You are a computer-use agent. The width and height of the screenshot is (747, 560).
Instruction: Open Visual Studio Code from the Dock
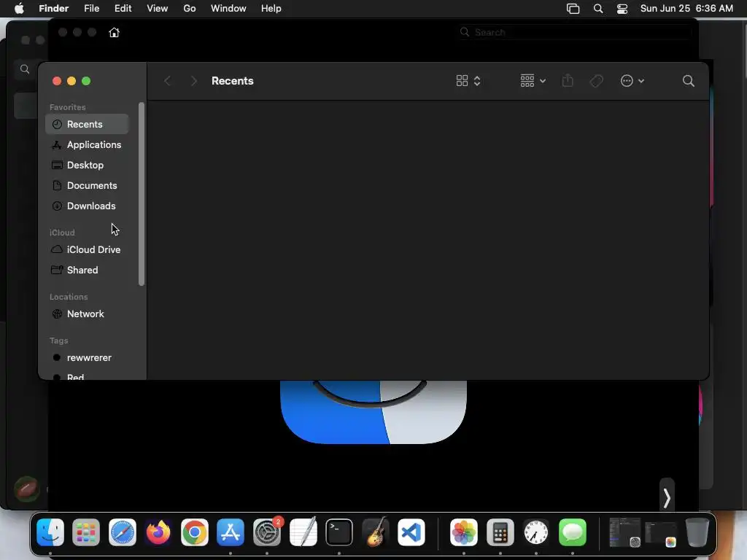tap(411, 532)
